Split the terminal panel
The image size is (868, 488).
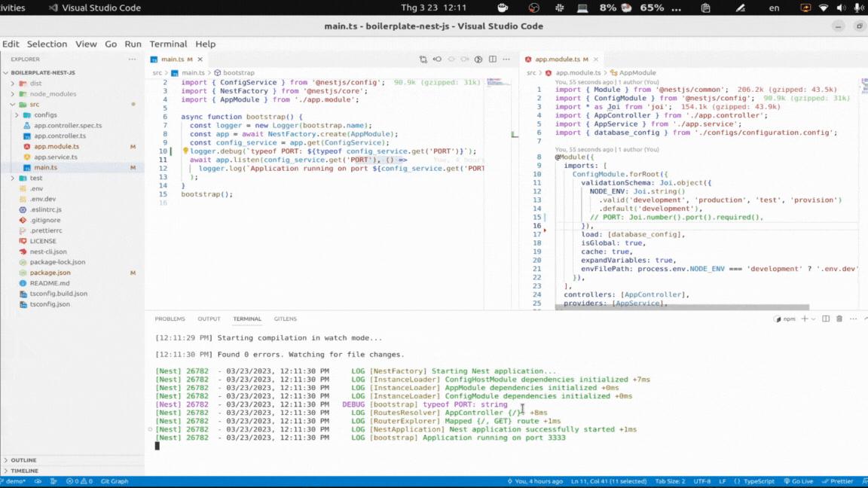(x=826, y=319)
